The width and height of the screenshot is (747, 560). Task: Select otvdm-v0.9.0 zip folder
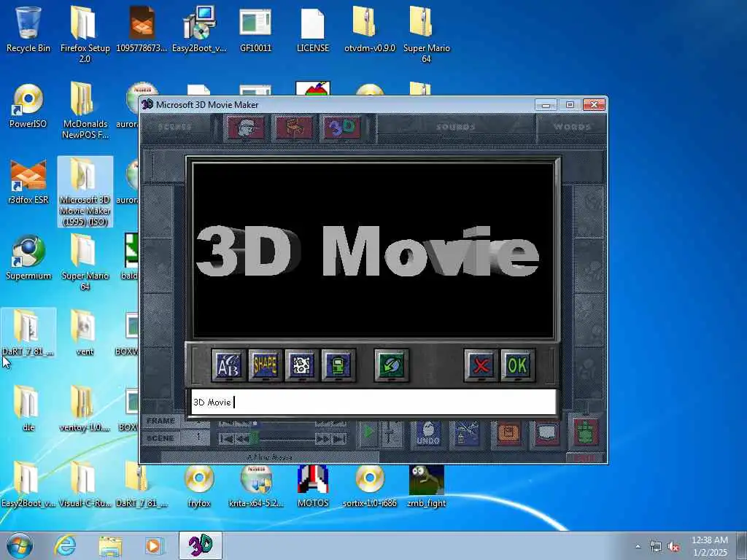coord(370,29)
